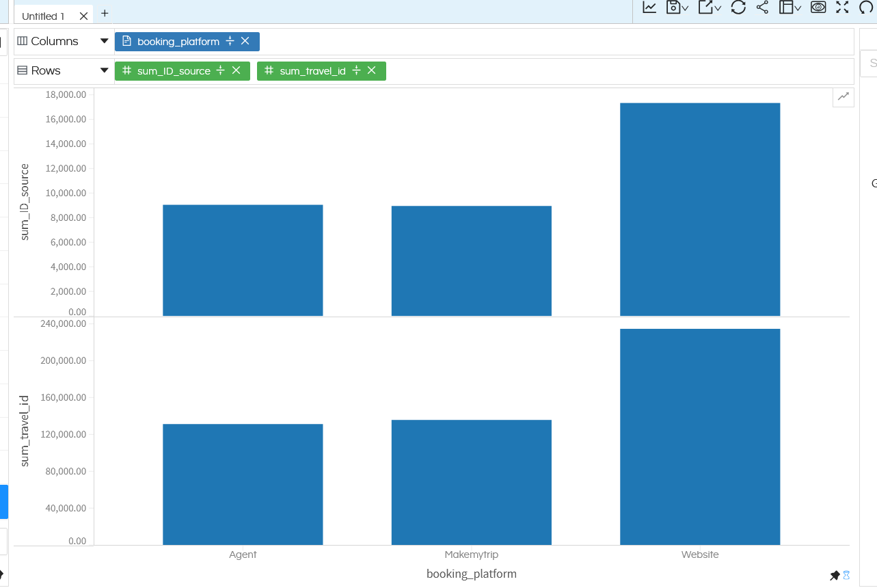Click the Makemytrip bar in sum_ID_source chart
This screenshot has height=588, width=877.
(472, 261)
